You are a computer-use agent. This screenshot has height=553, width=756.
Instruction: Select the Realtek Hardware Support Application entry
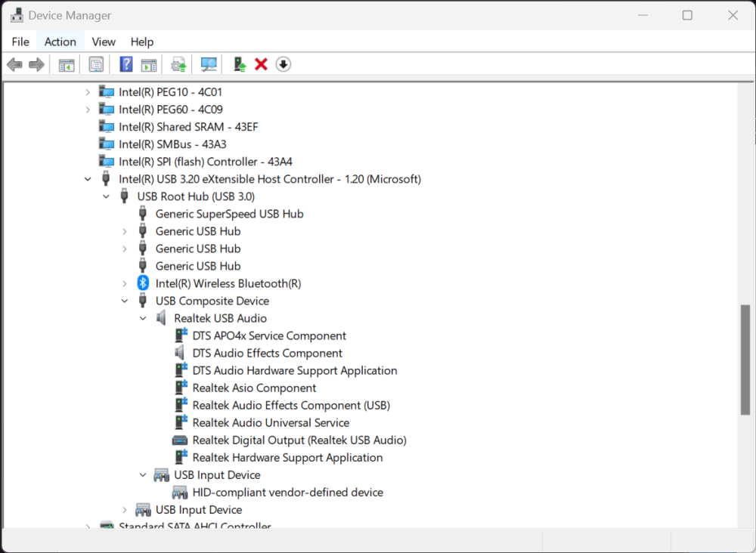287,458
